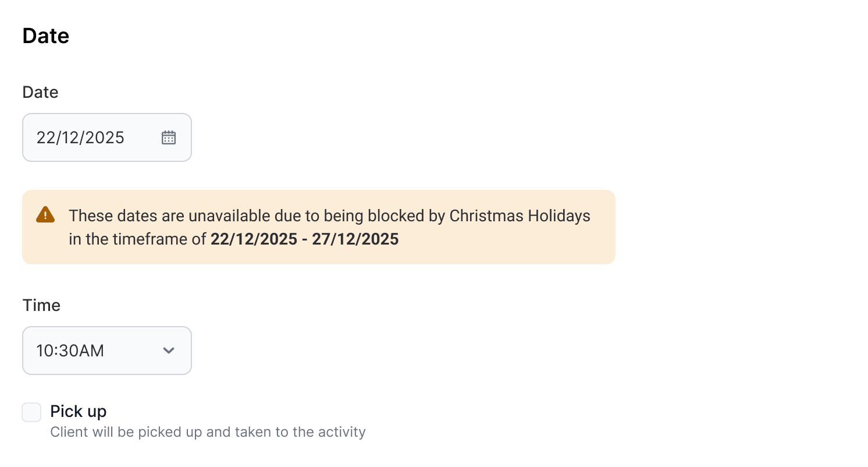Tick the Pick up checkbox
Viewport: 868px width, 467px height.
coord(31,412)
